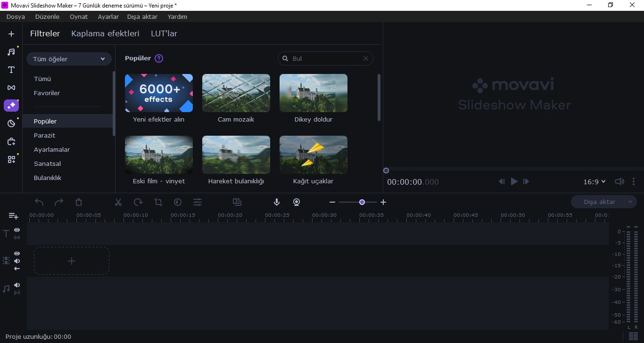The height and width of the screenshot is (343, 644).
Task: Open the Ayarlar menu
Action: pos(108,16)
